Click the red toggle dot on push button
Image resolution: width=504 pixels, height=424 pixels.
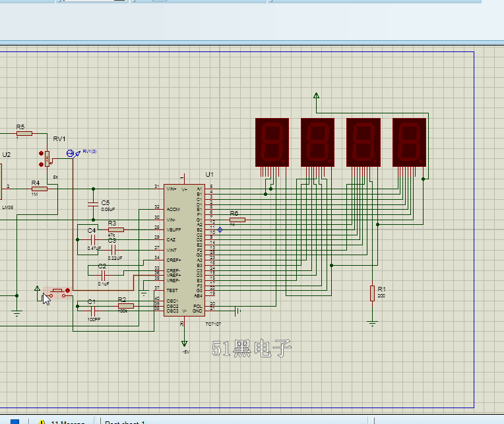click(67, 290)
